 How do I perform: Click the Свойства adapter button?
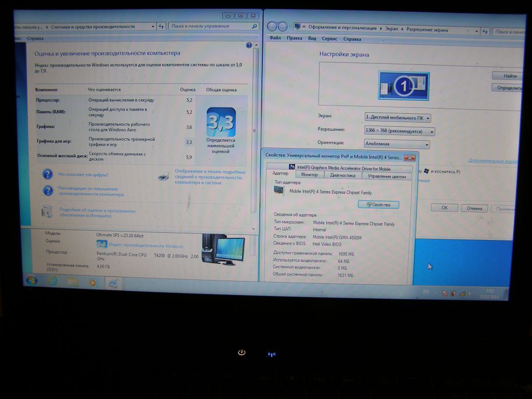pos(378,205)
